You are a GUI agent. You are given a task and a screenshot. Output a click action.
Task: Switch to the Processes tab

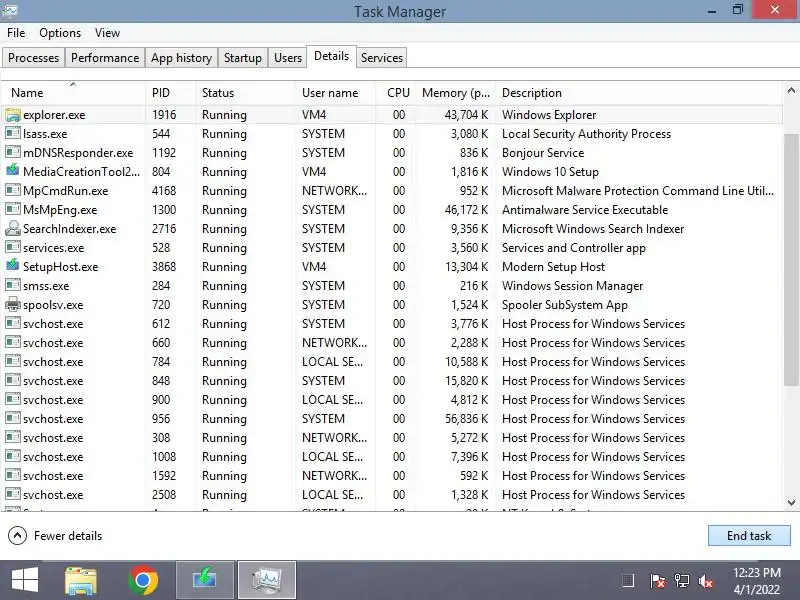[33, 58]
